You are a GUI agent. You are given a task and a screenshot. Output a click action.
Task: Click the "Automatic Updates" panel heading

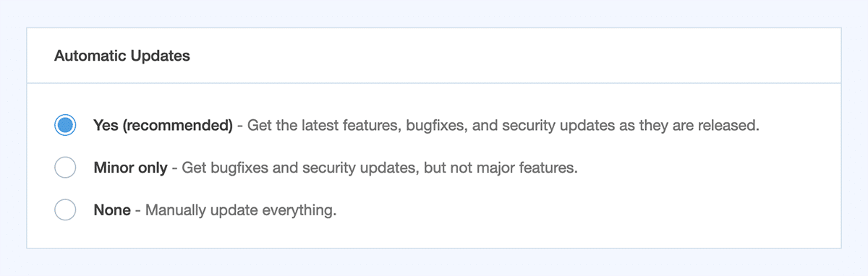pyautogui.click(x=122, y=56)
